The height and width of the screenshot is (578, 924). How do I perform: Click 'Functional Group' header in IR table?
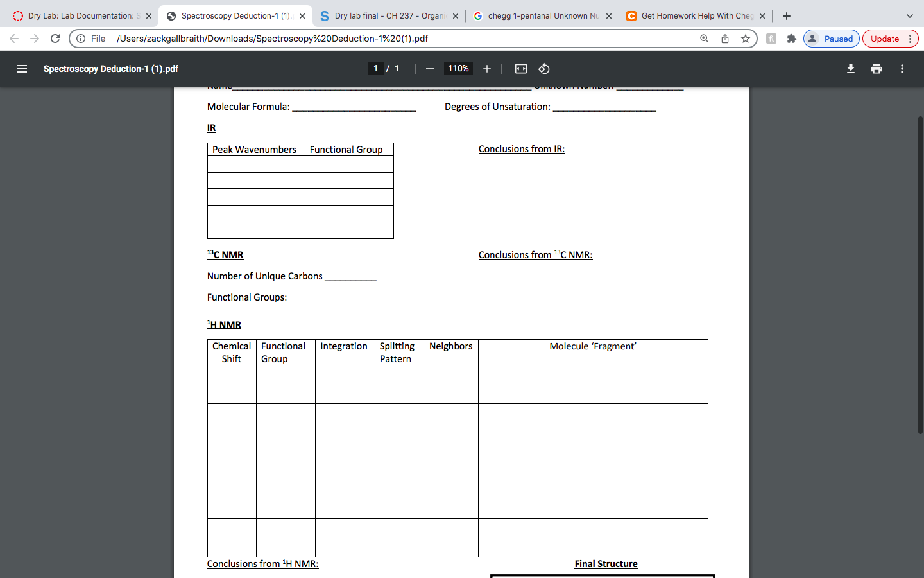pyautogui.click(x=346, y=150)
